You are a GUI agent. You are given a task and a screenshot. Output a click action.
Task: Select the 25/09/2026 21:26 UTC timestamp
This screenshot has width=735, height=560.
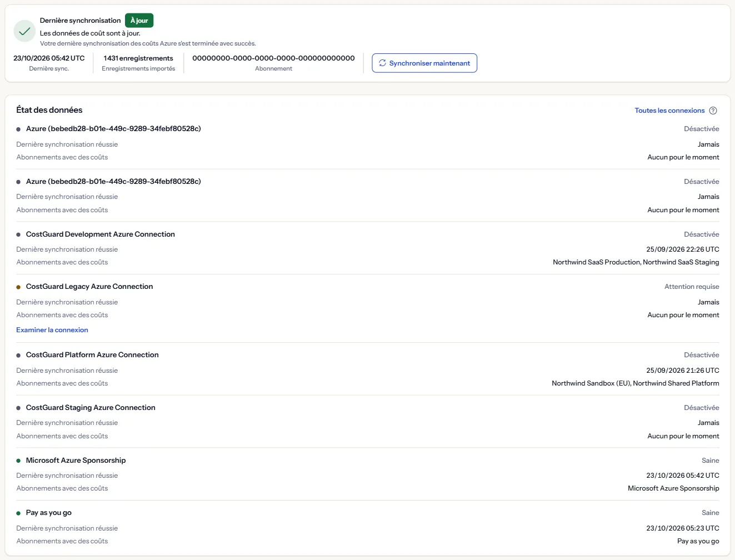coord(683,371)
